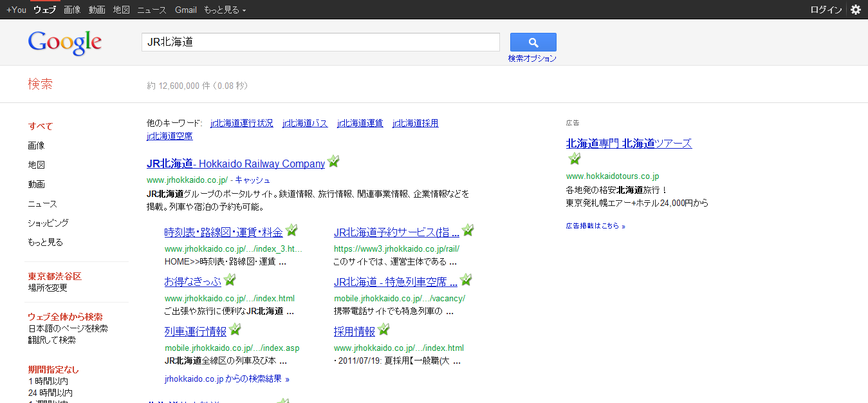Click the jr北海道運行状況 related keyword
Image resolution: width=868 pixels, height=403 pixels.
241,123
